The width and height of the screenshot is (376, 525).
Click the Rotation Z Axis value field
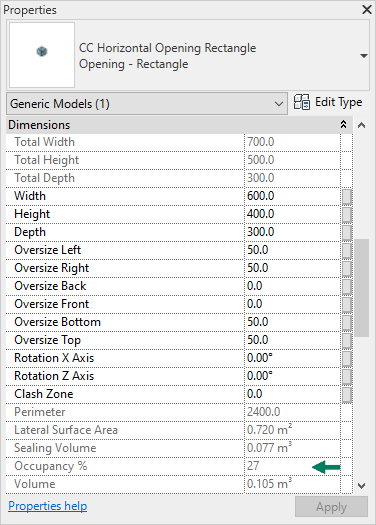tap(293, 376)
